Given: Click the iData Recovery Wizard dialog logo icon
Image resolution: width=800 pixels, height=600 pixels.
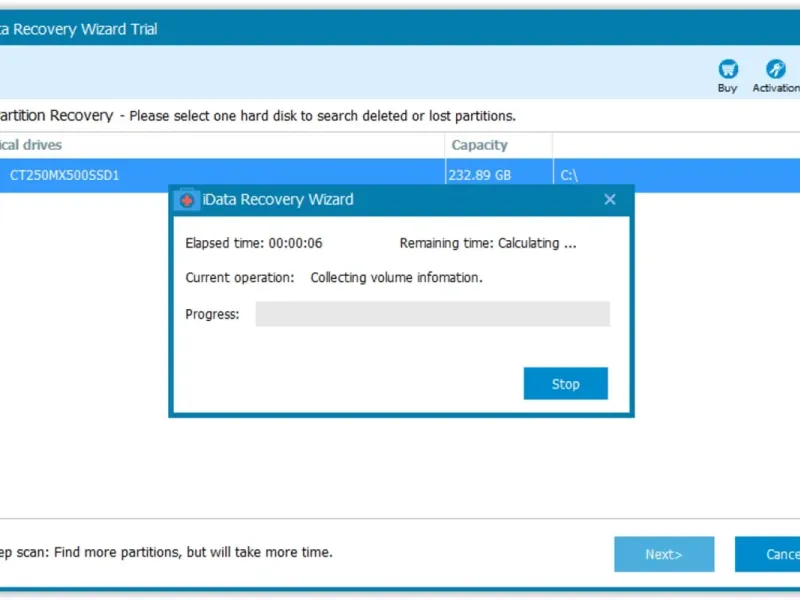Looking at the screenshot, I should (x=187, y=200).
